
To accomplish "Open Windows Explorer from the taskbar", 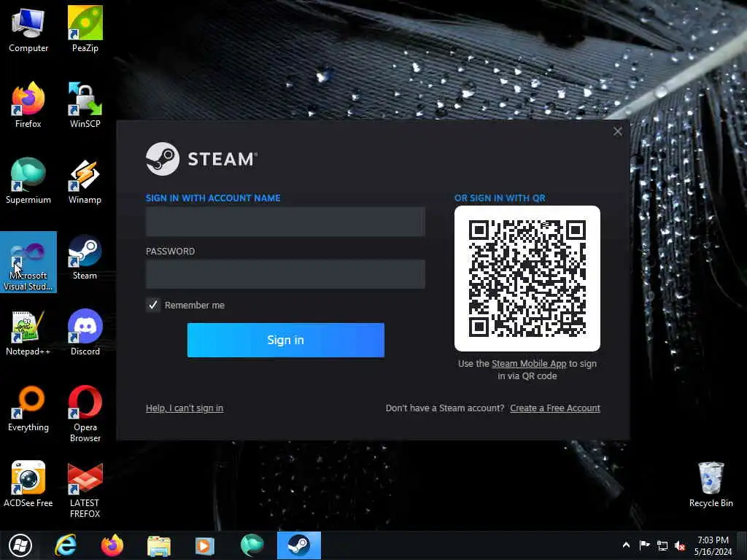I will pyautogui.click(x=158, y=545).
